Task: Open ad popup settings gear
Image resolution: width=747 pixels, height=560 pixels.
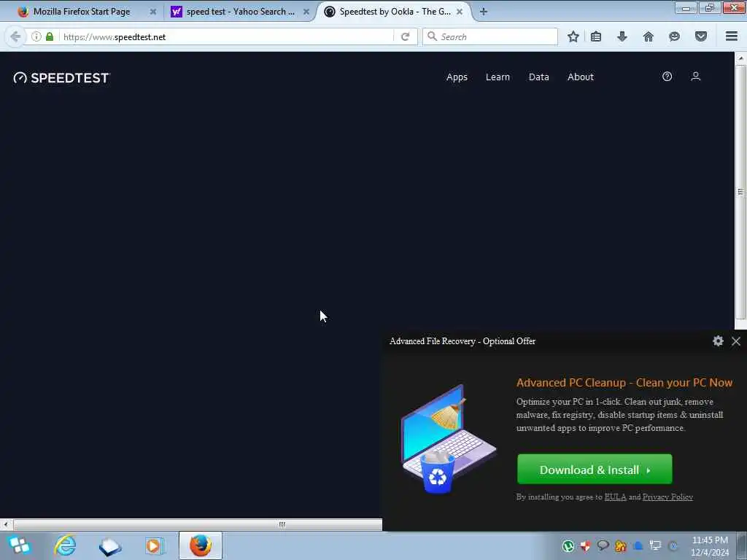Action: [x=718, y=341]
